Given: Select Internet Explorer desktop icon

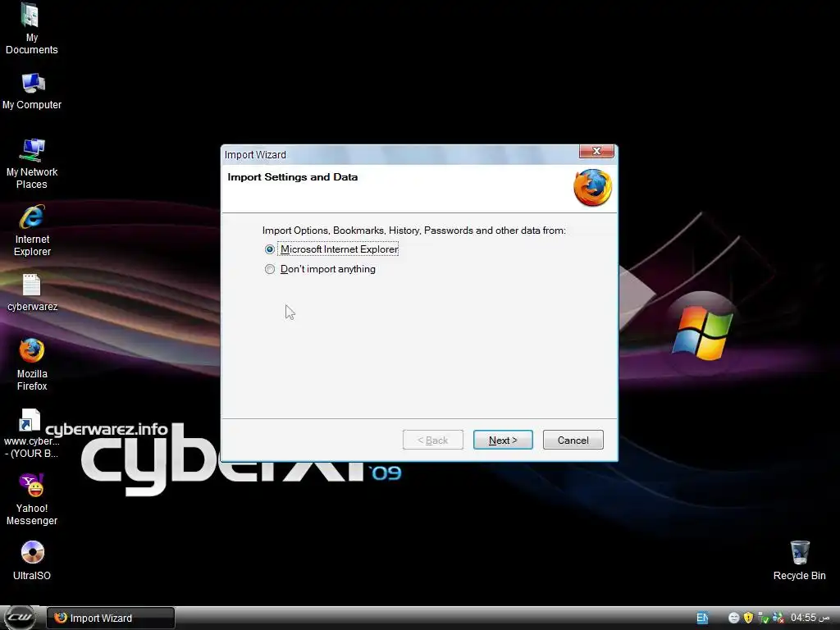Looking at the screenshot, I should point(32,231).
